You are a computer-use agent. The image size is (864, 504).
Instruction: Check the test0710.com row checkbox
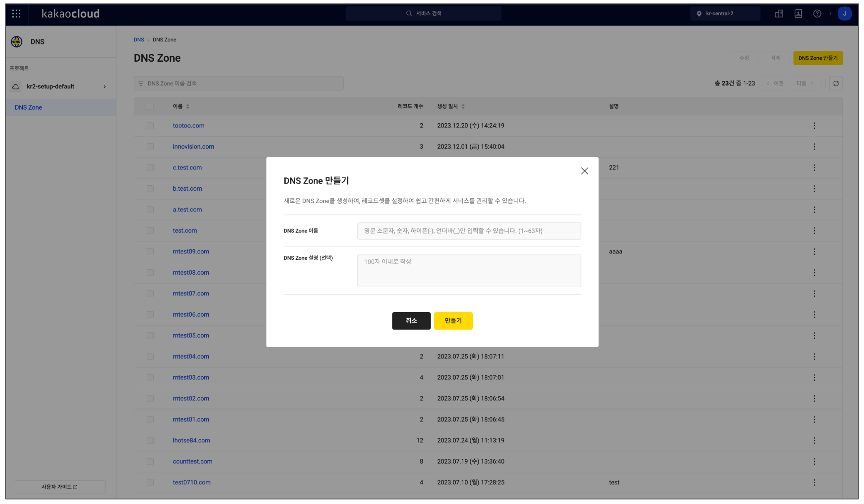point(150,482)
